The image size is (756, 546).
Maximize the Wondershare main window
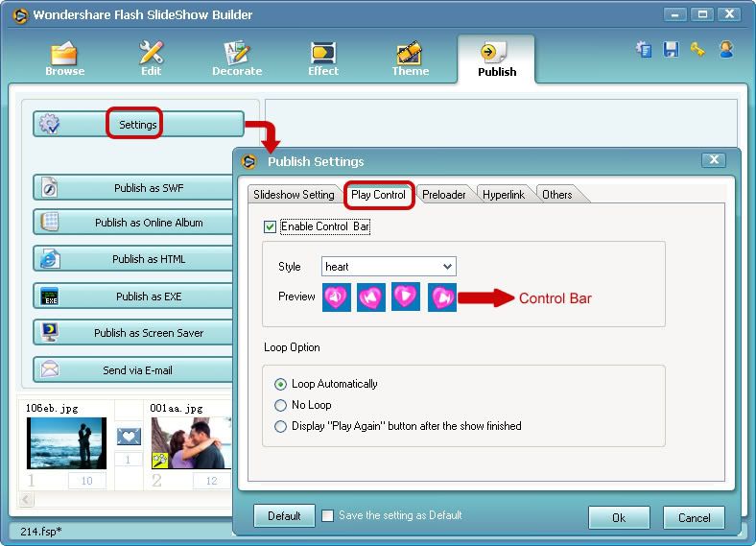(x=702, y=14)
